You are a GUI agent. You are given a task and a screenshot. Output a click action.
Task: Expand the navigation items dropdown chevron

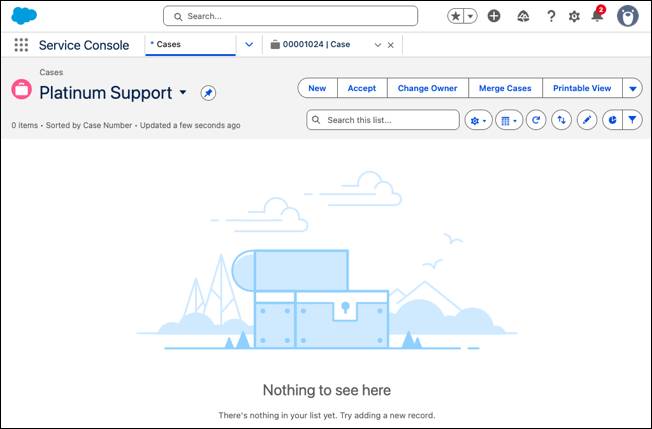[x=249, y=44]
